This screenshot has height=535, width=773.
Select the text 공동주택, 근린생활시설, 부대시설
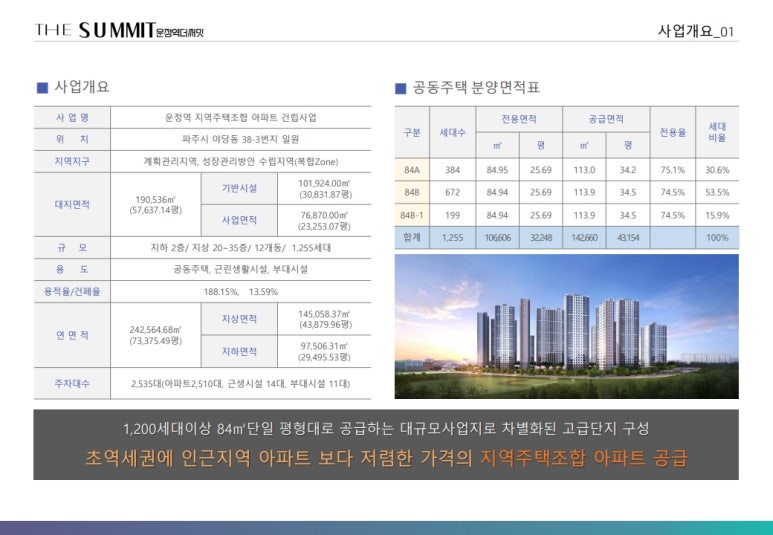coord(241,269)
